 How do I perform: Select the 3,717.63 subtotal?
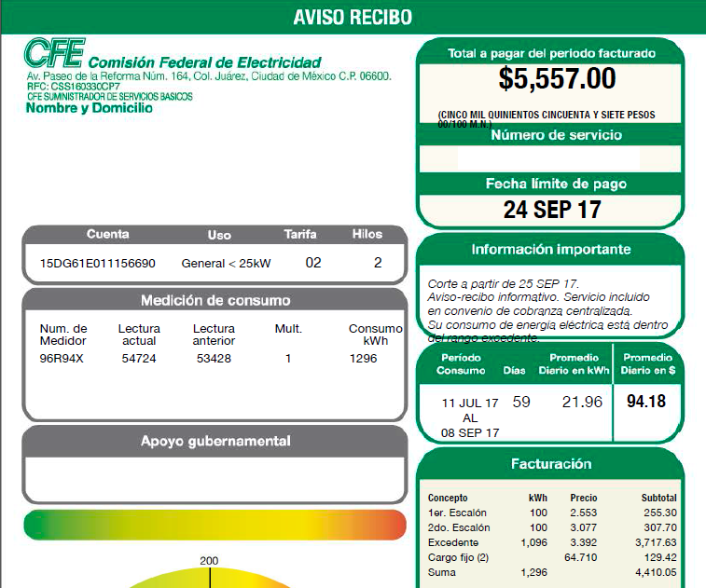point(656,542)
